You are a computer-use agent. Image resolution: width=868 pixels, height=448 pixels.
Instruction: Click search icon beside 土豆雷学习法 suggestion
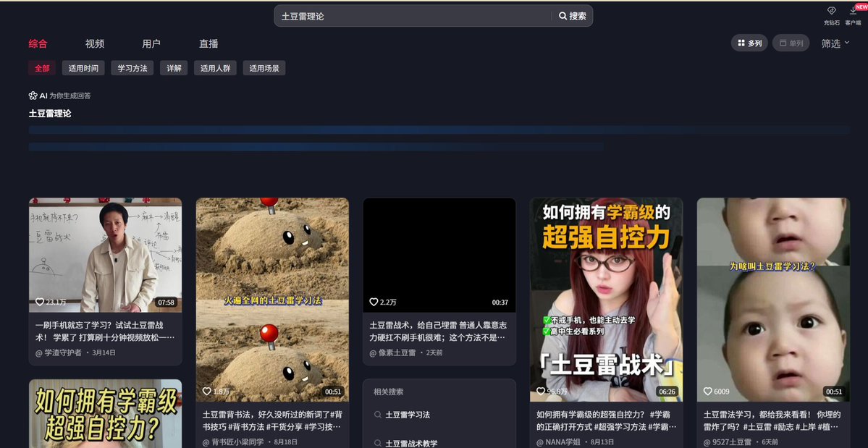click(378, 414)
